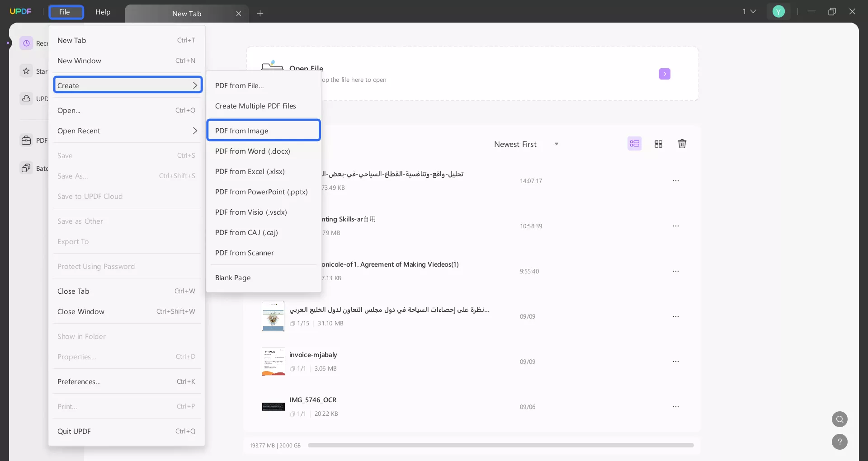The width and height of the screenshot is (868, 461).
Task: Open the IMG_5746_OCR thumbnail
Action: [x=274, y=407]
